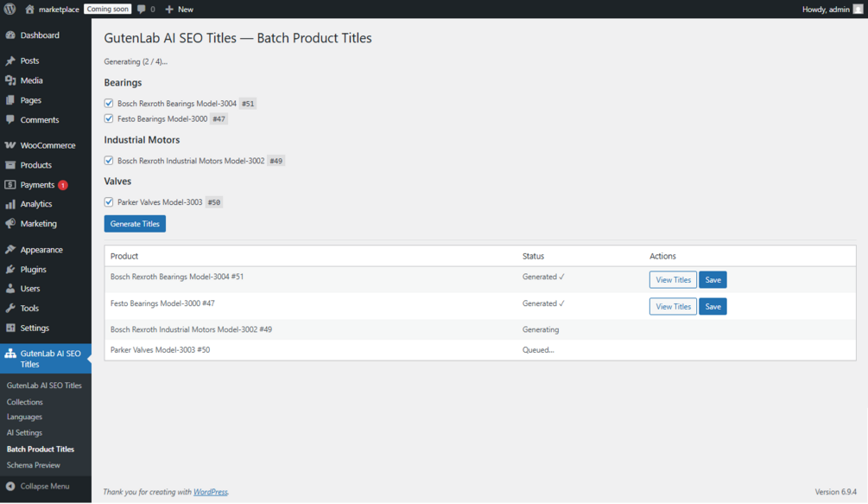Click the Marketing megaphone icon
The image size is (868, 504).
pyautogui.click(x=10, y=224)
